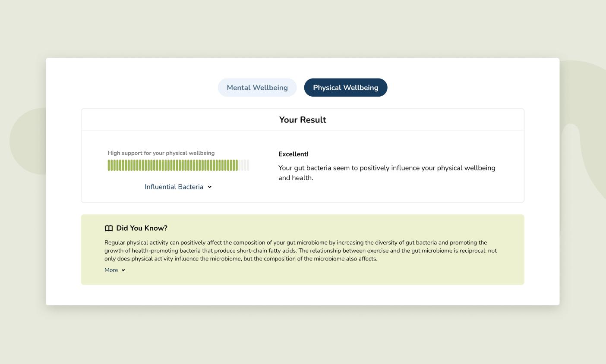Click the Did You Know? heading

pos(142,228)
